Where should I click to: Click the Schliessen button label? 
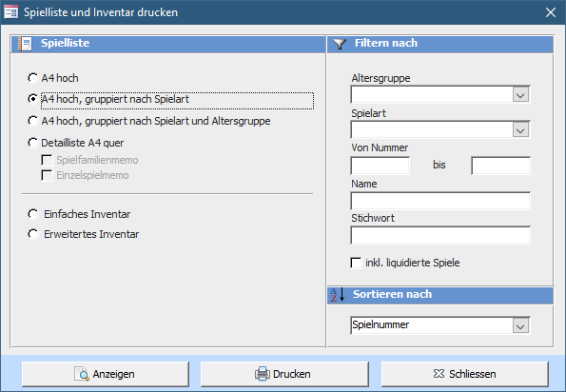[473, 374]
